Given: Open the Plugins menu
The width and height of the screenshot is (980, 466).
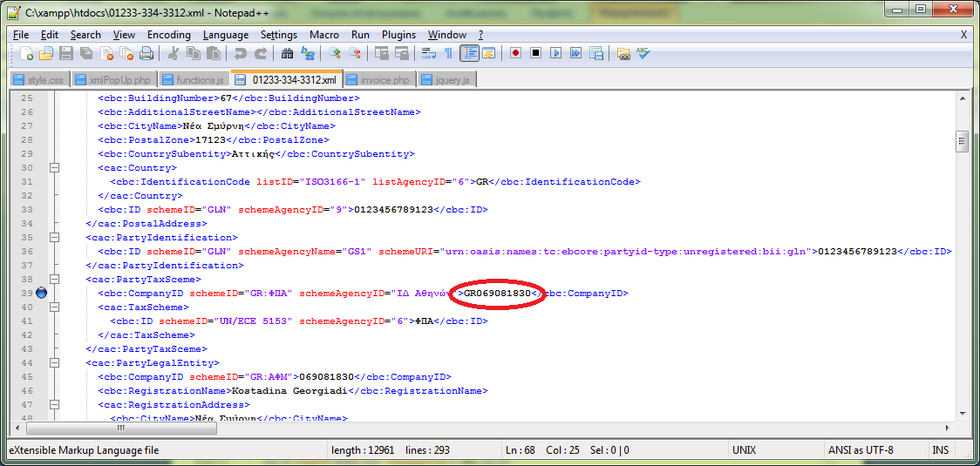Looking at the screenshot, I should click(398, 35).
